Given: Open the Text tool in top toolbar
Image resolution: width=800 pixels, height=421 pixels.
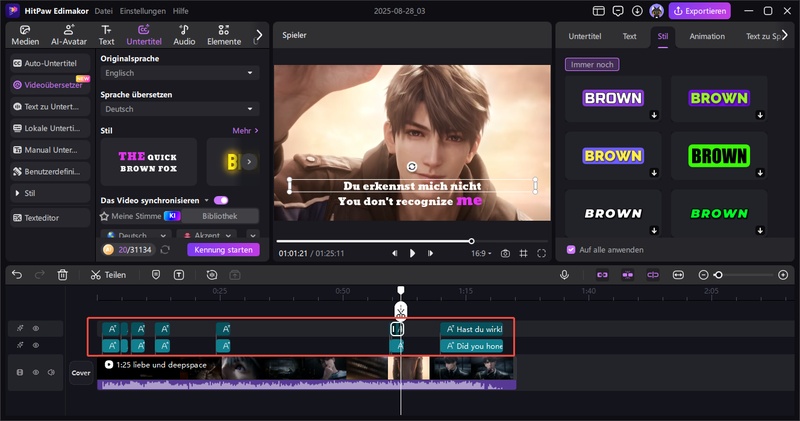Looking at the screenshot, I should 106,35.
